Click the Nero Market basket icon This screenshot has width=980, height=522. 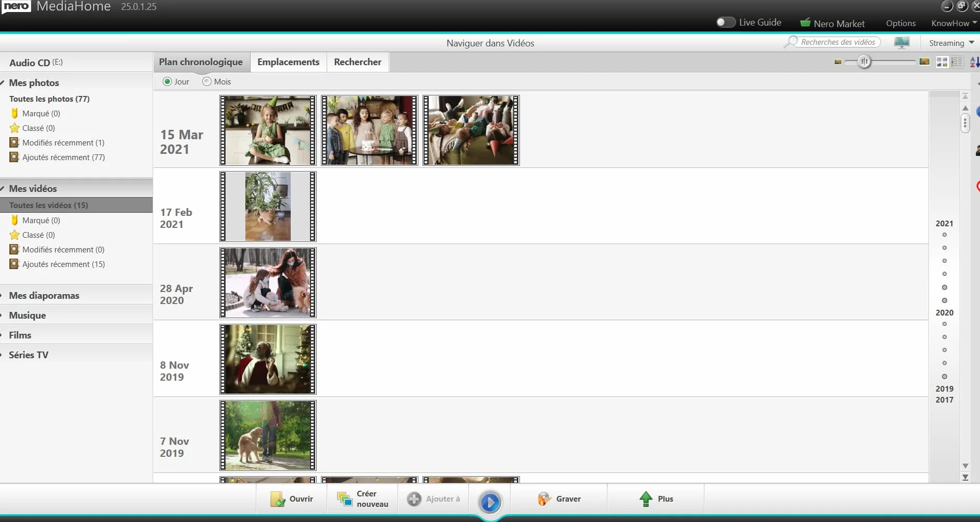point(805,23)
